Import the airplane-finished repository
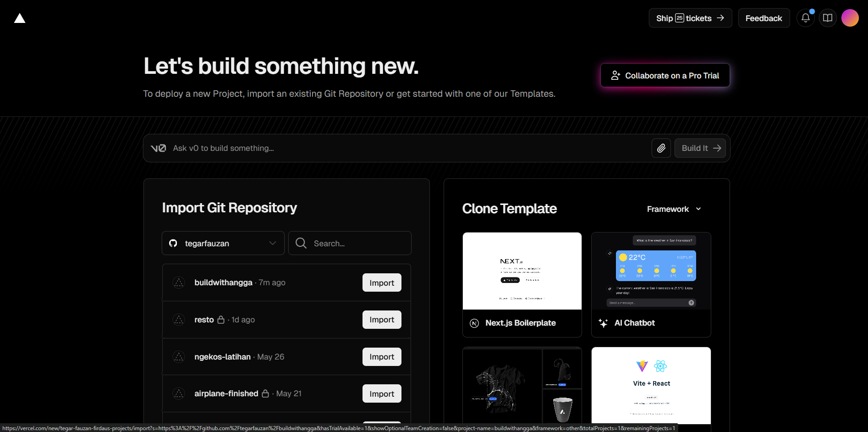The image size is (868, 432). tap(382, 393)
